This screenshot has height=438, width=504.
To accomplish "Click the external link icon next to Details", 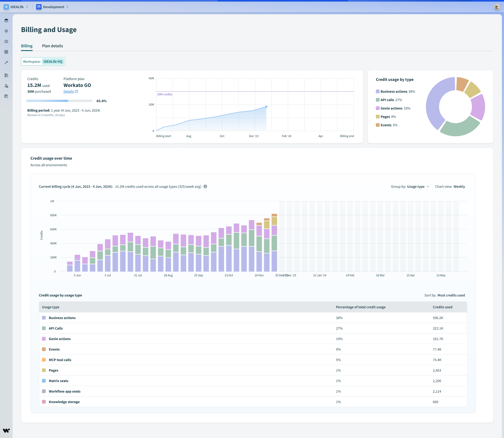I will [76, 91].
